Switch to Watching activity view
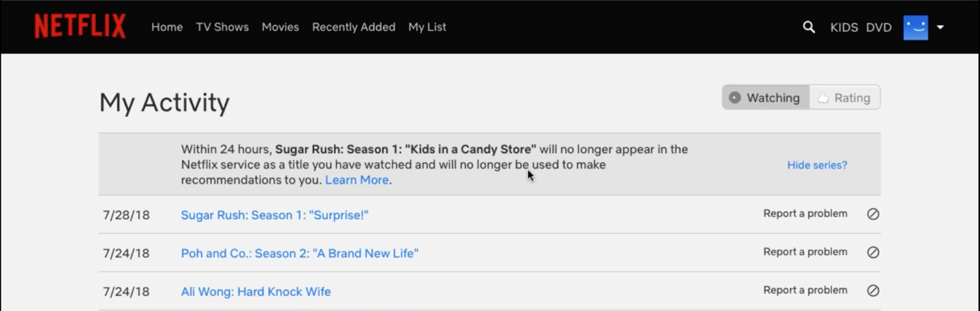The height and width of the screenshot is (311, 980). (765, 98)
